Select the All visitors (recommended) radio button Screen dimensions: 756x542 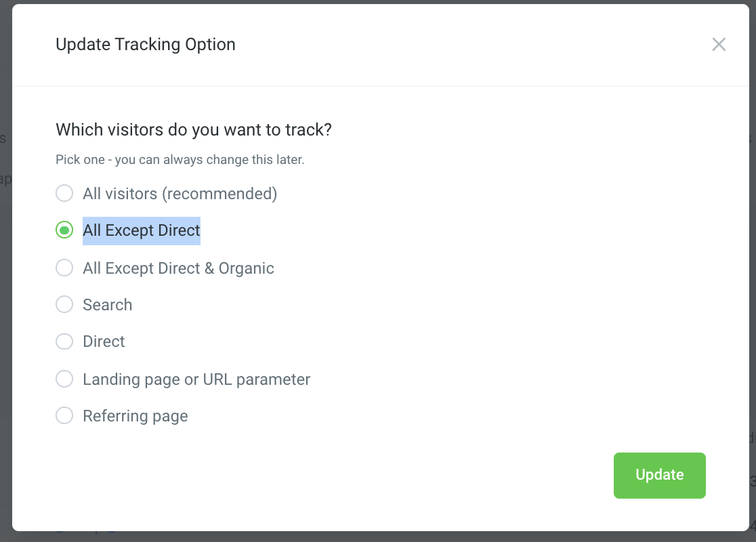pos(64,194)
